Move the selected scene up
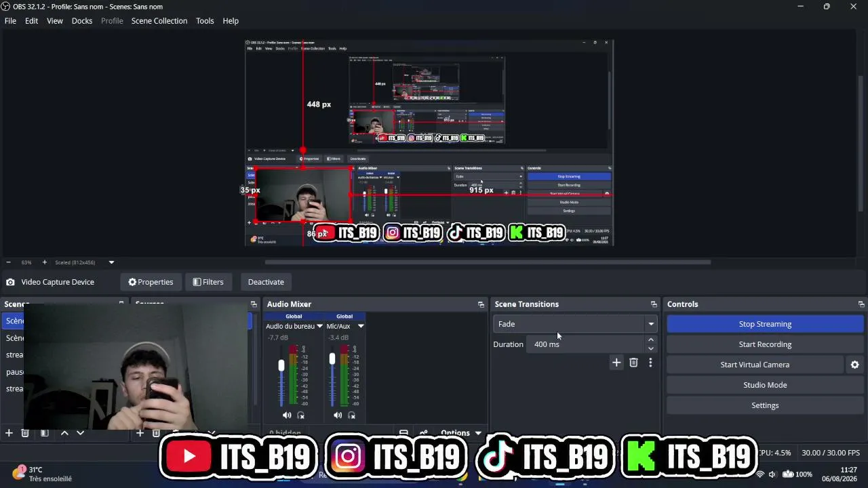Screen dimensions: 868x488 point(64,433)
